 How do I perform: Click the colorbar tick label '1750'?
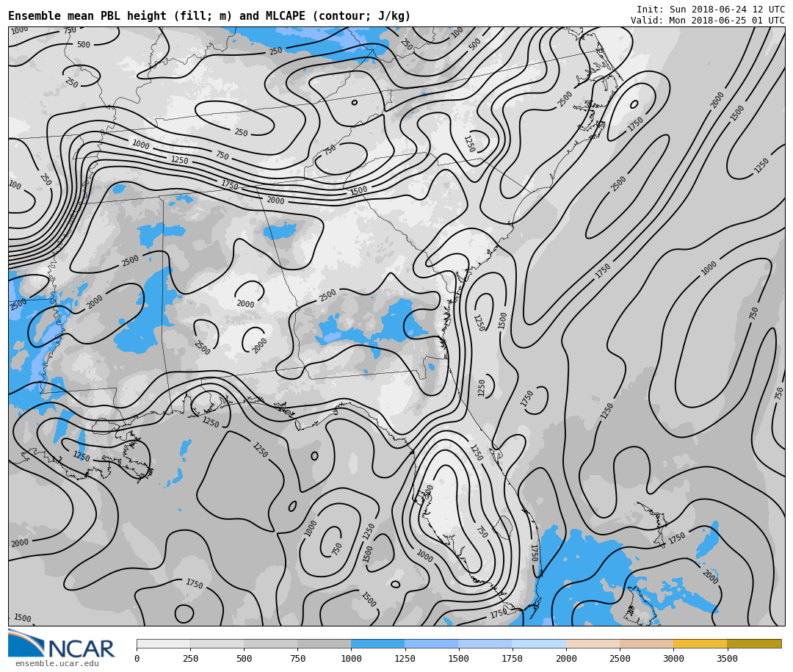click(513, 658)
